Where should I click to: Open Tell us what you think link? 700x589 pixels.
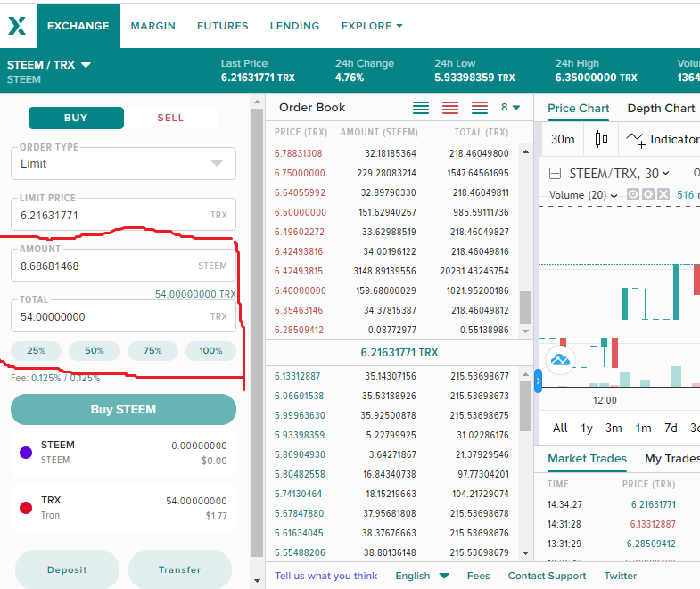pos(325,576)
